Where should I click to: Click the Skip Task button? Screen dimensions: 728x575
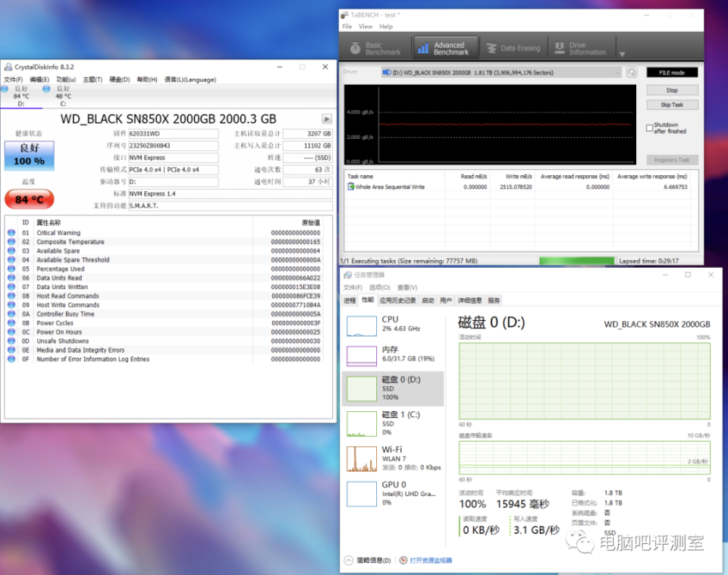671,105
